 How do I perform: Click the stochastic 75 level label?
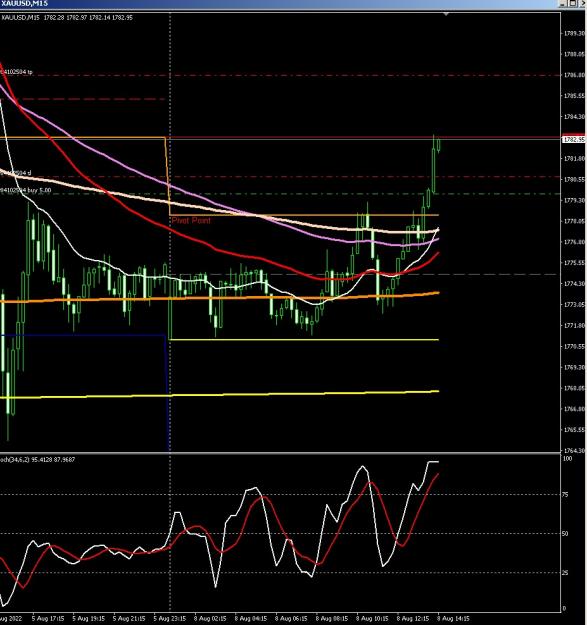coord(567,494)
